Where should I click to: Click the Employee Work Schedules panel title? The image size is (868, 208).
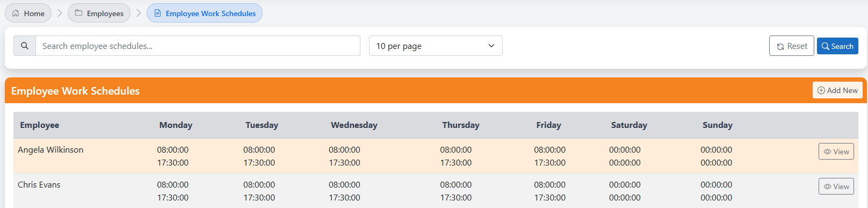(75, 91)
